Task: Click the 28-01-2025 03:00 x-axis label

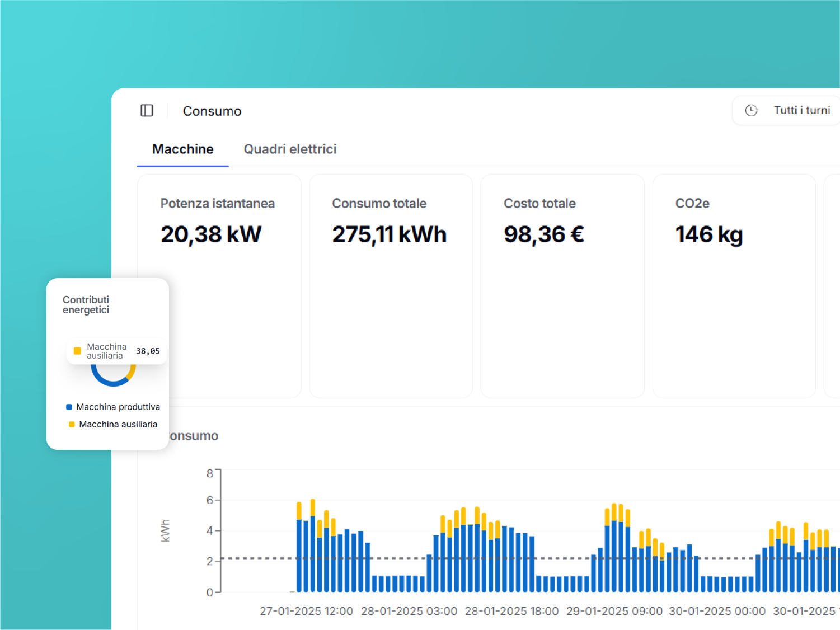Action: point(409,611)
